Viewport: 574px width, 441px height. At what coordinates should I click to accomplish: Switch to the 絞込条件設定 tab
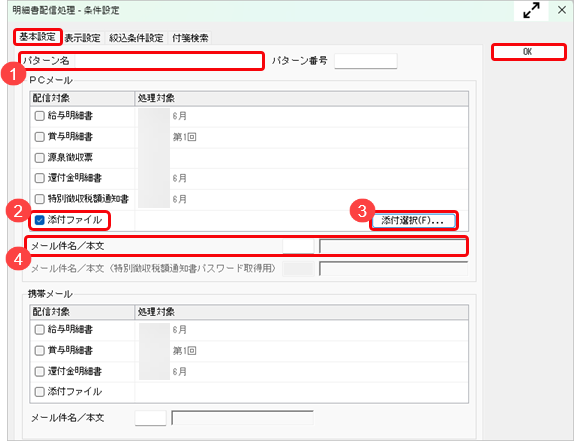click(136, 38)
